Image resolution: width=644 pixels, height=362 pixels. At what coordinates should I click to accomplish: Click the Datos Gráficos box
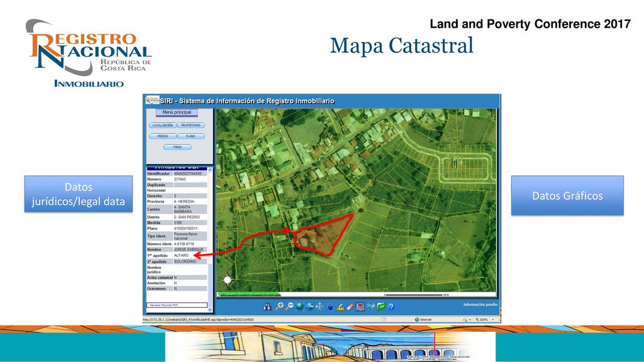(567, 195)
